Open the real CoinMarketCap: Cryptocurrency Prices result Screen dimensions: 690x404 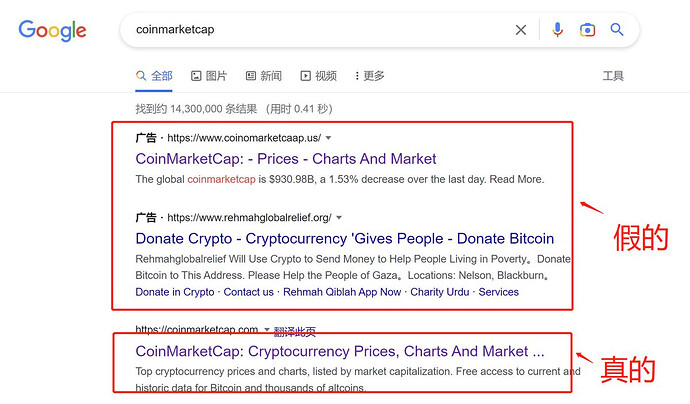[340, 351]
